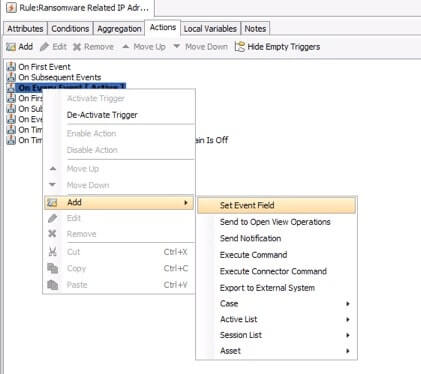
Task: Click the Paste menu entry
Action: pyautogui.click(x=119, y=285)
